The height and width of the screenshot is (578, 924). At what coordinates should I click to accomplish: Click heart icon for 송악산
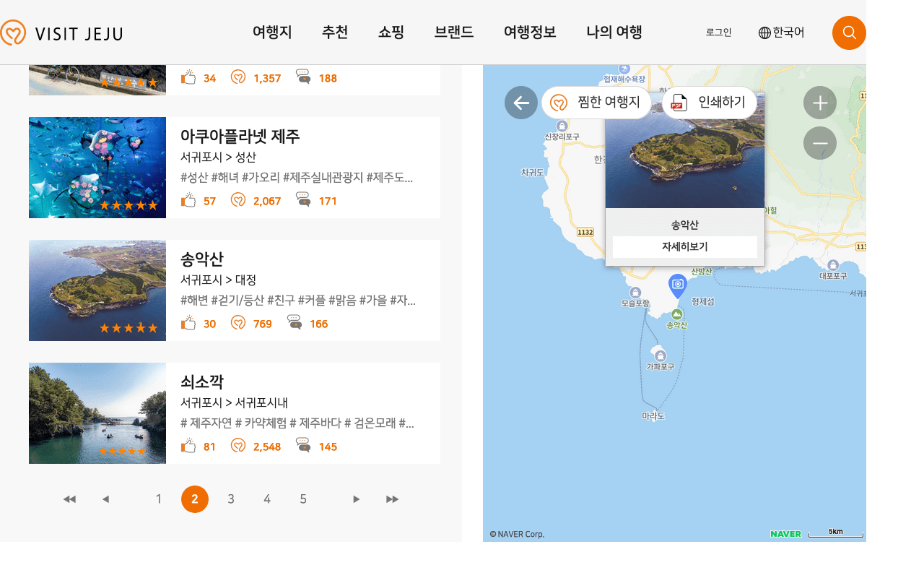[238, 323]
